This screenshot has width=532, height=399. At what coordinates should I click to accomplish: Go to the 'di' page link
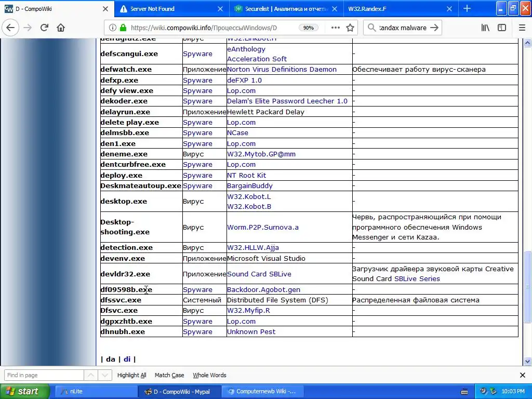[127, 359]
